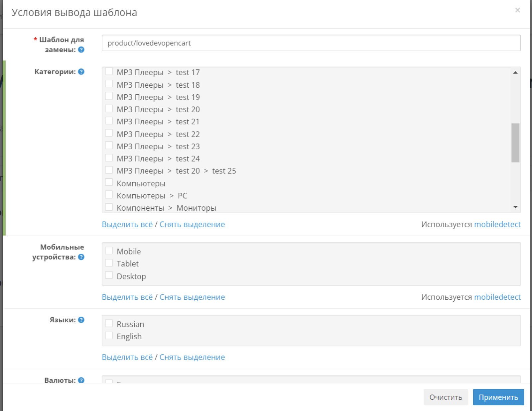Select all categories via Выделить всё
The image size is (532, 411).
tap(127, 225)
